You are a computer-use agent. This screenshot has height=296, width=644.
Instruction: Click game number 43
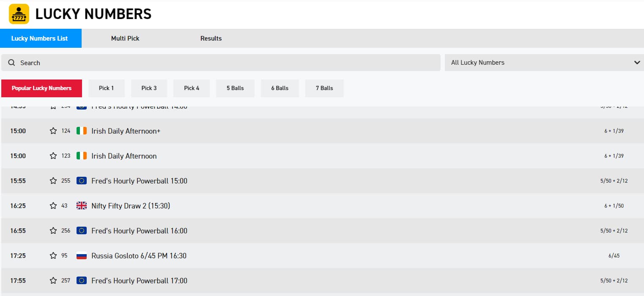click(x=64, y=206)
